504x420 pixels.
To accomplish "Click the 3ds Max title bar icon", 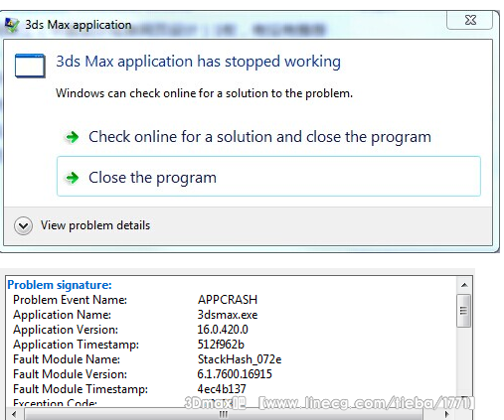I will point(12,25).
